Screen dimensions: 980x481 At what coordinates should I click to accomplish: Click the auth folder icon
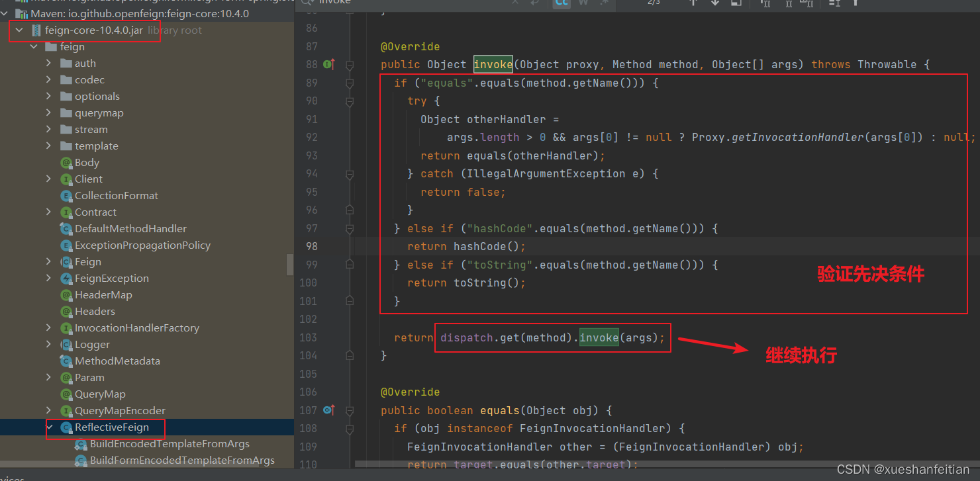point(66,64)
